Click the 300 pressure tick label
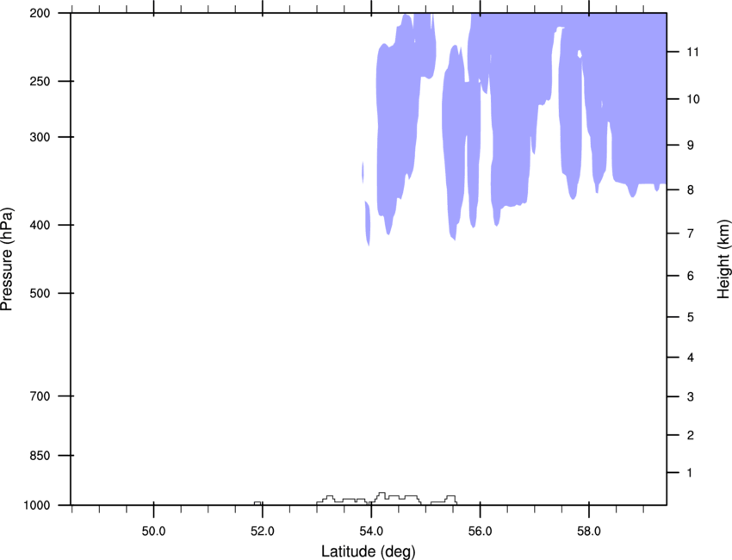The width and height of the screenshot is (732, 560). [40, 137]
